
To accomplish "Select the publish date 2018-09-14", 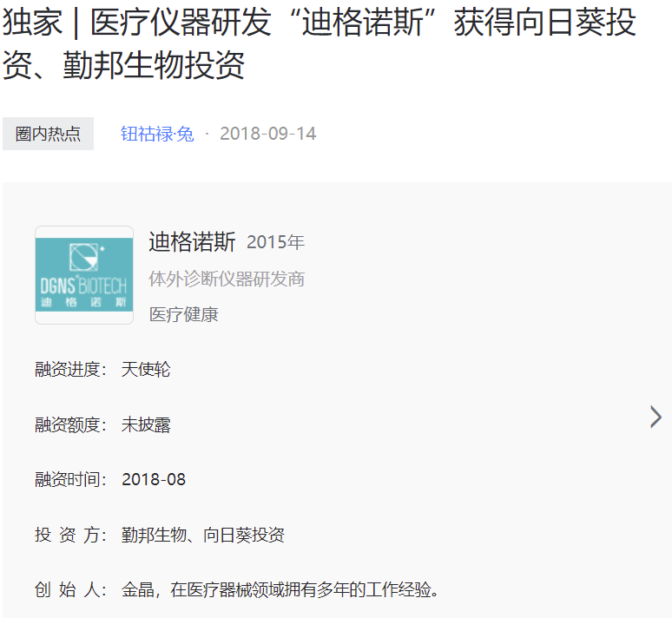I will pyautogui.click(x=267, y=134).
